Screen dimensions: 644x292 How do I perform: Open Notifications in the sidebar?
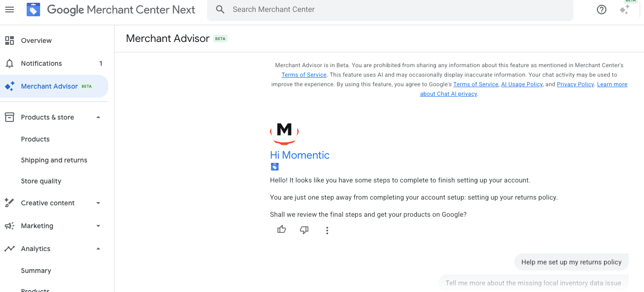click(54, 63)
